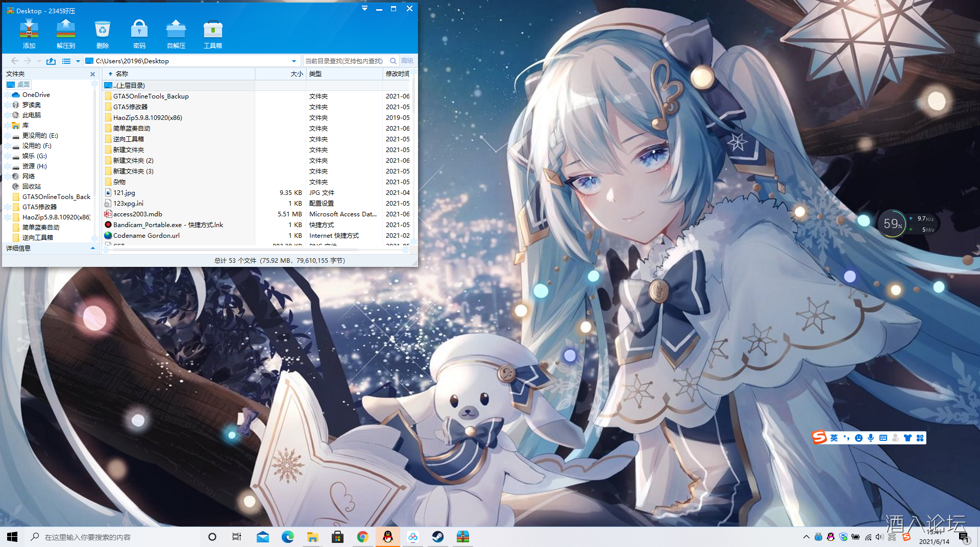Open the 工具箱 (Toolbox) icon
The height and width of the screenshot is (547, 980).
(213, 34)
